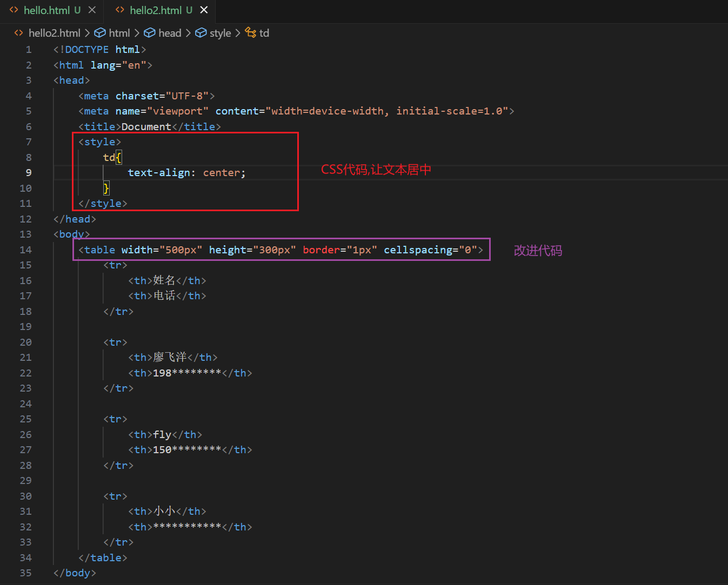Click the html cube icon in breadcrumb
The width and height of the screenshot is (728, 585).
[100, 33]
